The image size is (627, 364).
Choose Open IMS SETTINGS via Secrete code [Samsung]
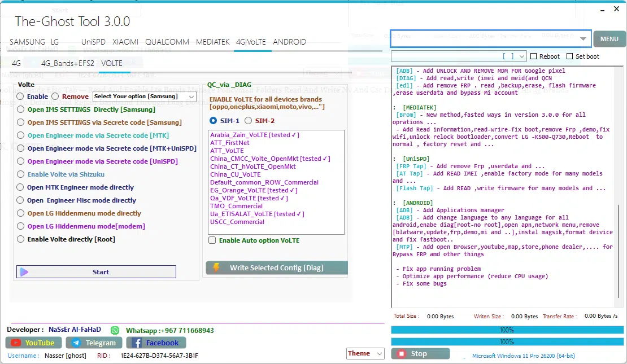(20, 122)
